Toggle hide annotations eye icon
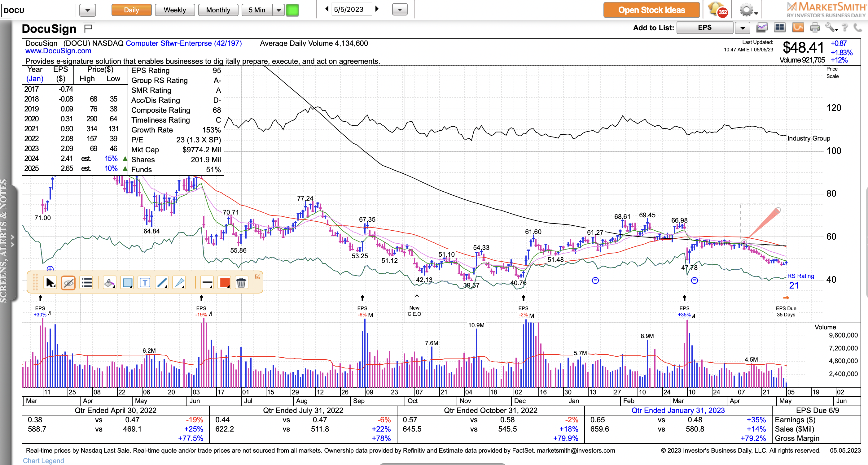This screenshot has width=868, height=465. pos(68,283)
